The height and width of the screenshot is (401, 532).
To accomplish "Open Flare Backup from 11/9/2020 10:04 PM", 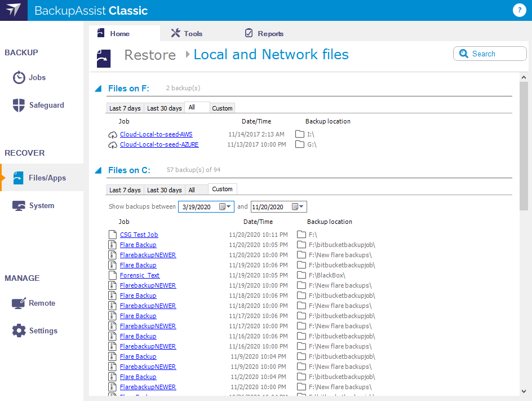I will tap(138, 356).
